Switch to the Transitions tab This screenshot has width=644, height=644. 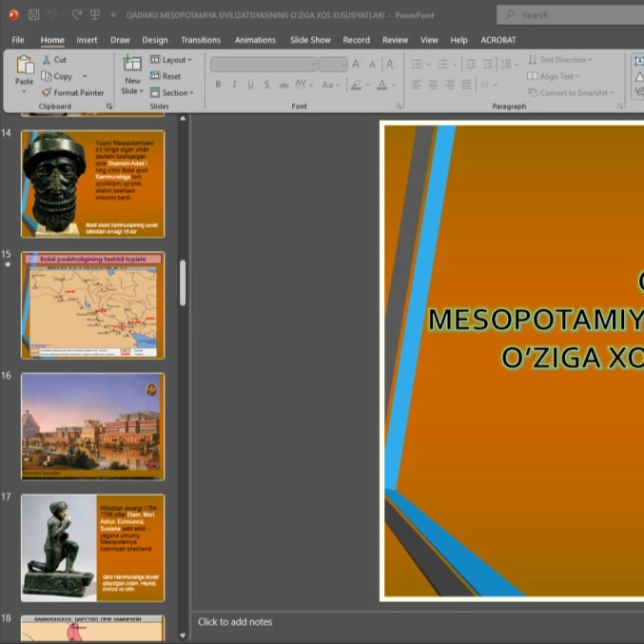tap(200, 40)
